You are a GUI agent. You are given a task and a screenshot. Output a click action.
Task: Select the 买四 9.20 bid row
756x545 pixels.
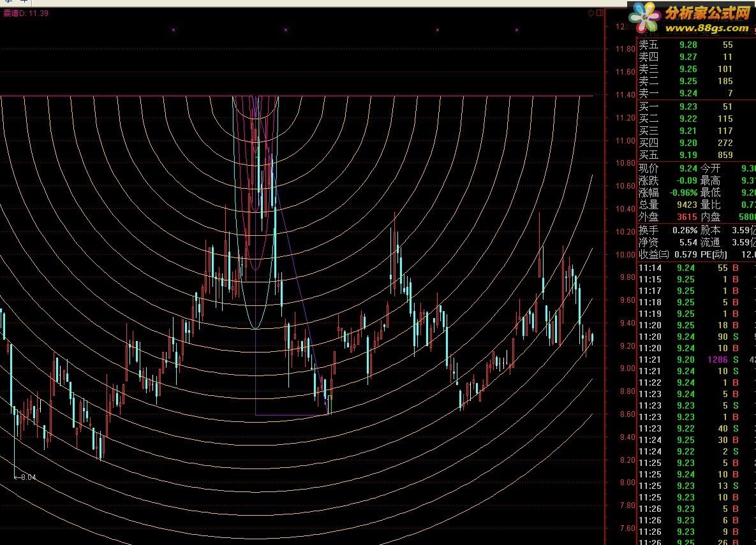[x=696, y=143]
